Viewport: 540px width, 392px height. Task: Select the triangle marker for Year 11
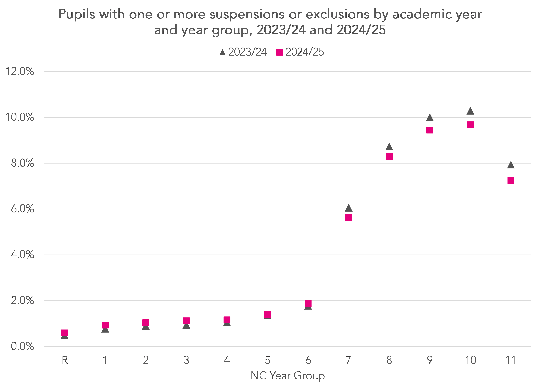pos(511,165)
